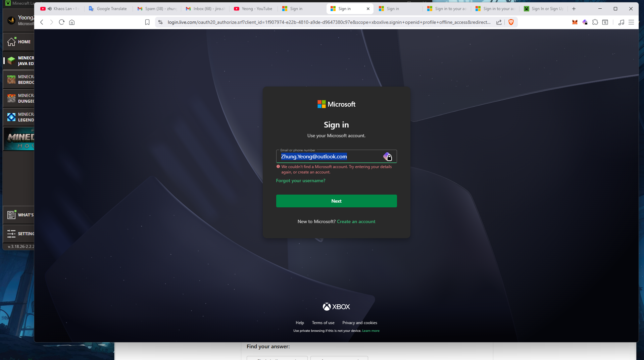644x360 pixels.
Task: Open the Create an account link
Action: pos(356,221)
